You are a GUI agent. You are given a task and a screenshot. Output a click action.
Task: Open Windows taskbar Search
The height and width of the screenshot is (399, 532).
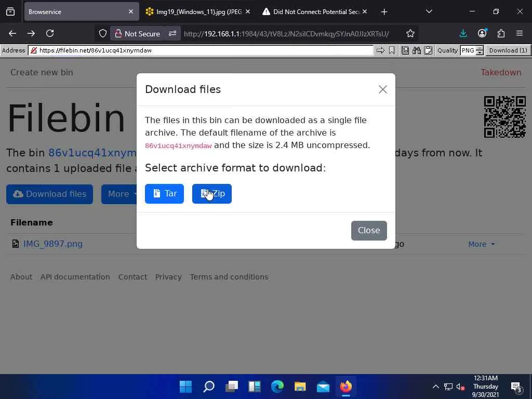[209, 387]
